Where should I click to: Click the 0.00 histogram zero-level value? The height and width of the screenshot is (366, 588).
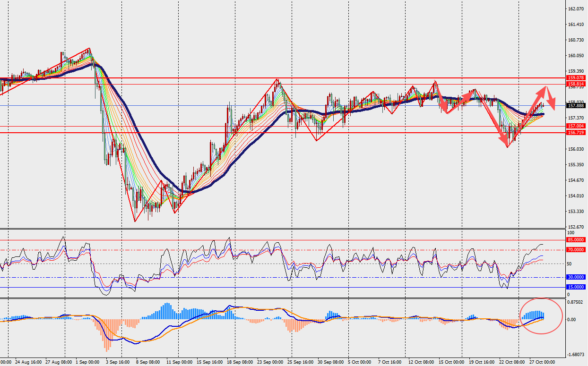point(571,320)
